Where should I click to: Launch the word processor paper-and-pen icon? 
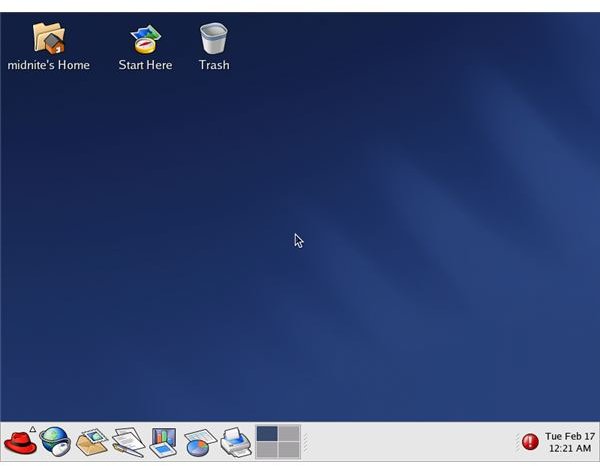pos(128,442)
